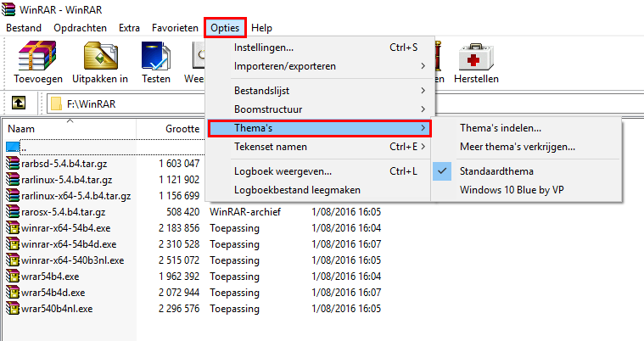
Task: Select the file name wrar54b4.exe
Action: (50, 277)
